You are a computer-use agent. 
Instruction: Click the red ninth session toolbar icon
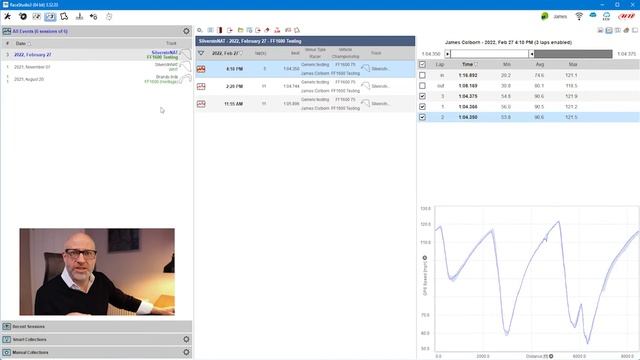[277, 30]
